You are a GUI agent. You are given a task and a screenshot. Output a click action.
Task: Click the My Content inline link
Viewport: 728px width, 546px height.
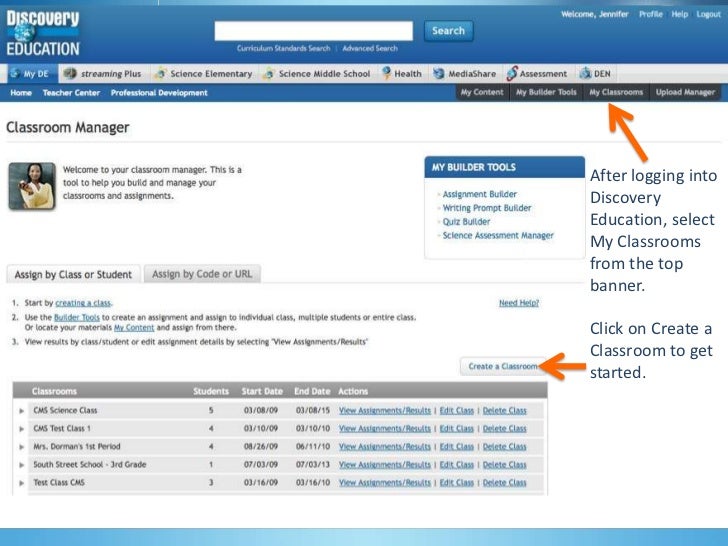(x=134, y=328)
